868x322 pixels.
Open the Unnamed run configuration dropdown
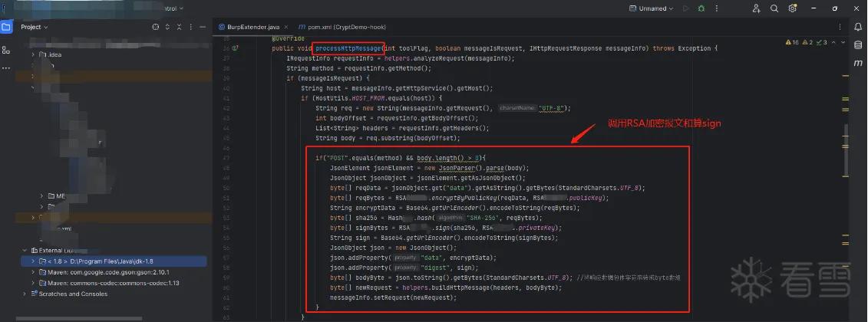click(652, 8)
